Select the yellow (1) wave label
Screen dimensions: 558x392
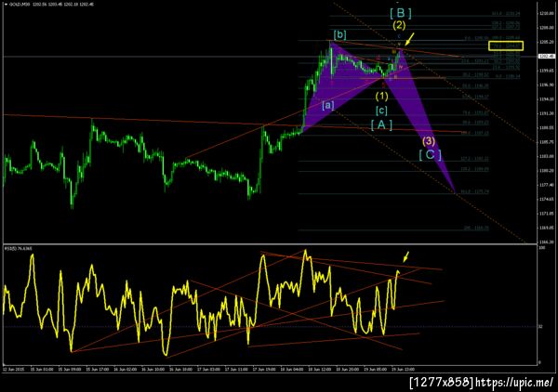pyautogui.click(x=382, y=96)
